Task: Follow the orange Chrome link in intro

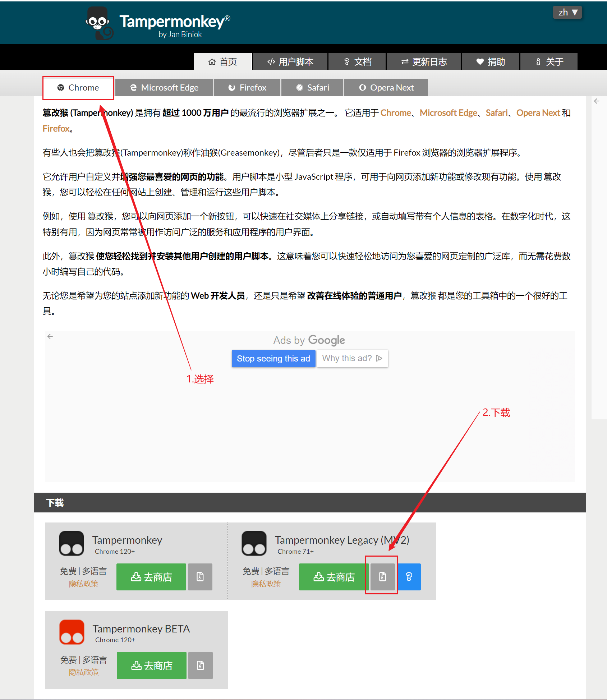Action: pyautogui.click(x=395, y=113)
